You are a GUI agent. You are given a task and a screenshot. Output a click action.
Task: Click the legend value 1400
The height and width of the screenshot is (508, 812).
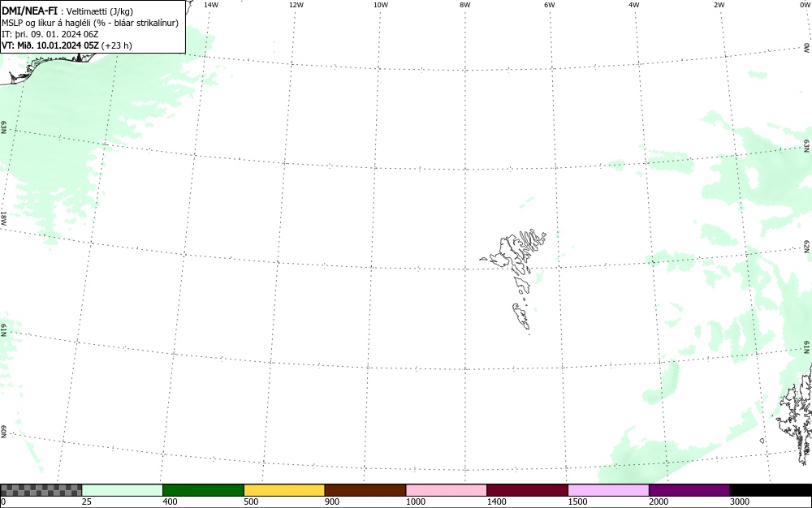coord(497,502)
